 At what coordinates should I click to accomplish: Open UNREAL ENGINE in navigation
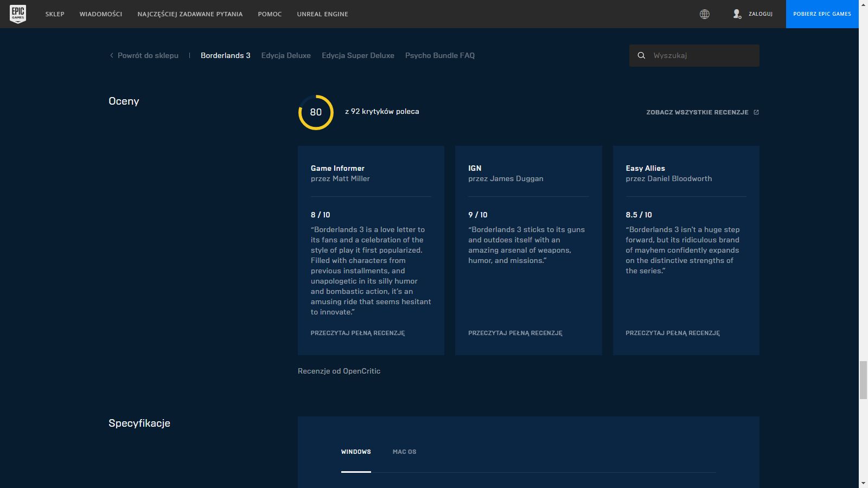click(322, 14)
